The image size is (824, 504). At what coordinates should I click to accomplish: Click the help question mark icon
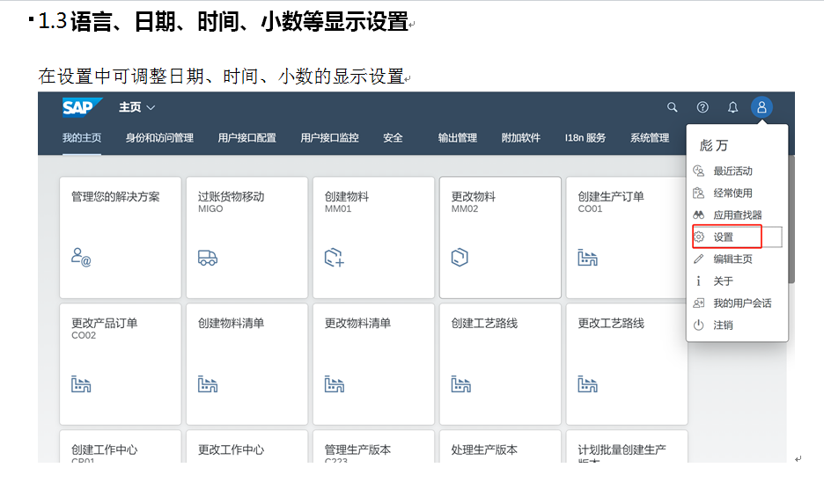[x=703, y=107]
